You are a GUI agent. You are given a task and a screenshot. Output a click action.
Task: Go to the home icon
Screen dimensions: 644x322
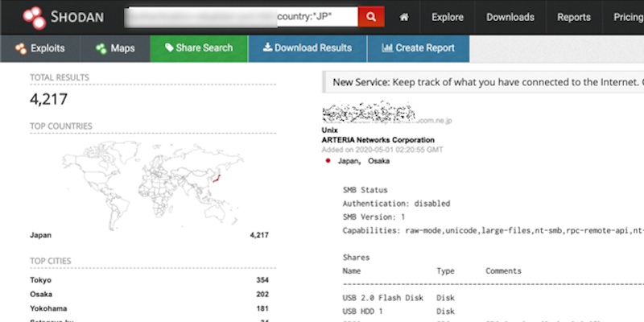point(404,17)
